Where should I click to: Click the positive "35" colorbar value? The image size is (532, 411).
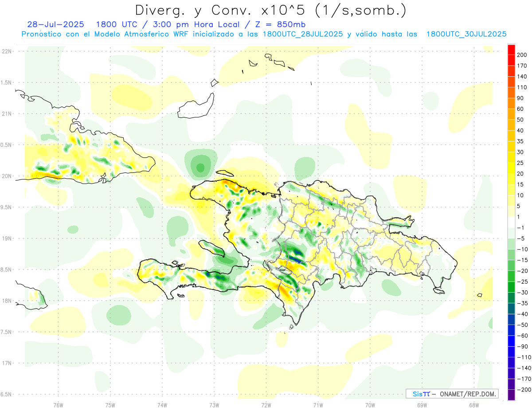point(520,141)
